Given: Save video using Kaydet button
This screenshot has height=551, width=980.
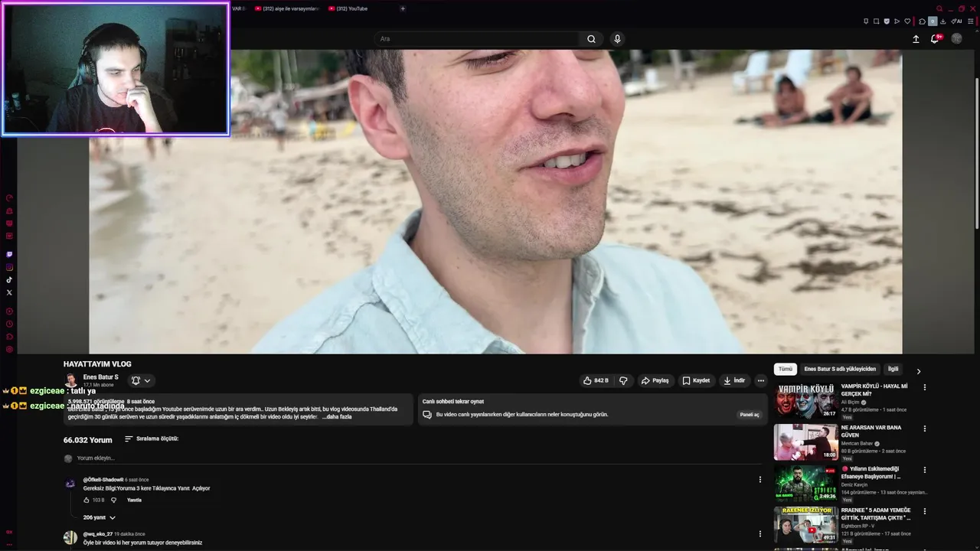Looking at the screenshot, I should (697, 380).
